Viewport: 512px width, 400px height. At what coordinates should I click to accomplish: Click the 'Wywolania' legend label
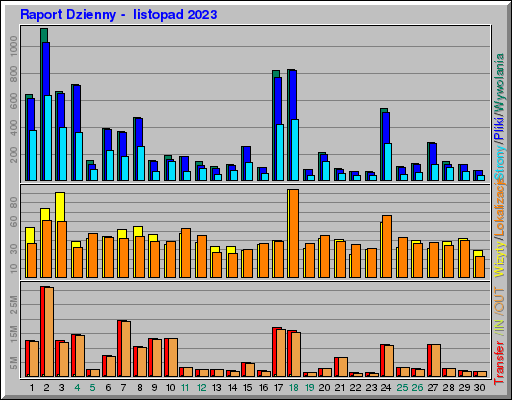coord(499,83)
